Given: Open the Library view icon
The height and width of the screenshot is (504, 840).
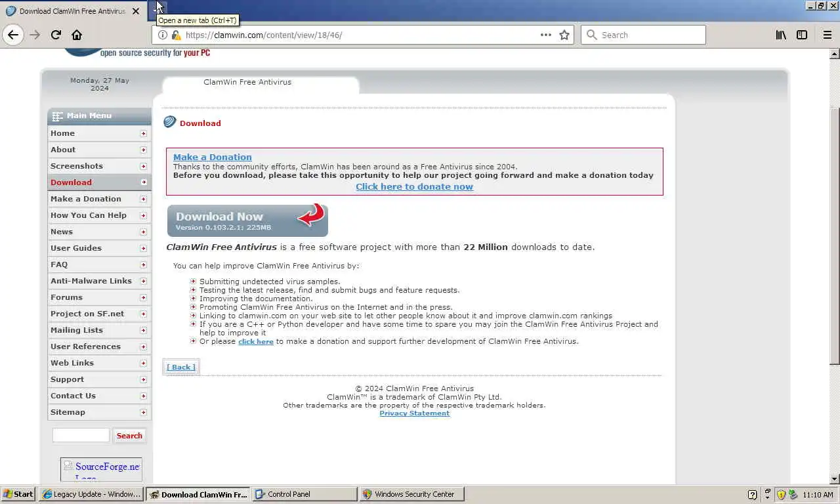Looking at the screenshot, I should pyautogui.click(x=781, y=35).
